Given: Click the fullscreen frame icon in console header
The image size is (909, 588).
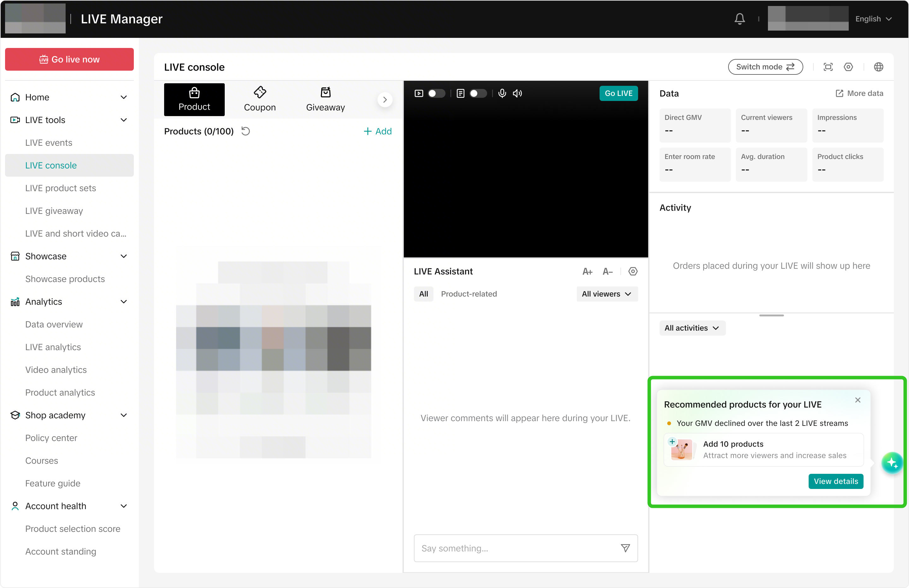Looking at the screenshot, I should click(828, 67).
